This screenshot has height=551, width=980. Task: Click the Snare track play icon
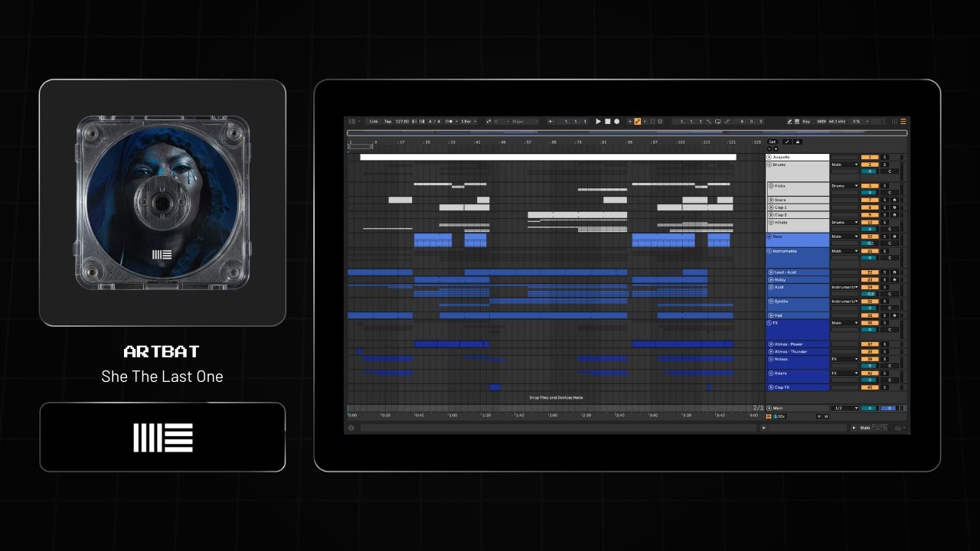point(771,200)
